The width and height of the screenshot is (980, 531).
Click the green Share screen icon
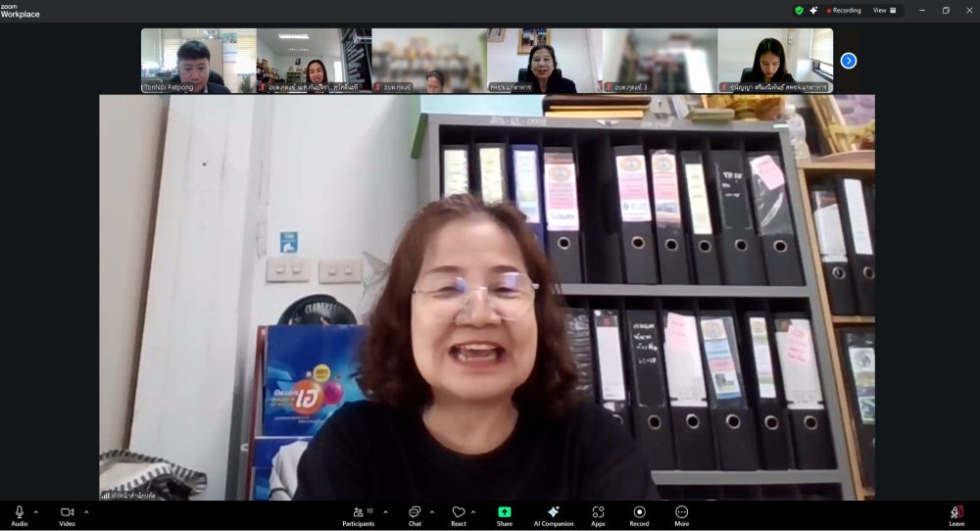pos(504,512)
